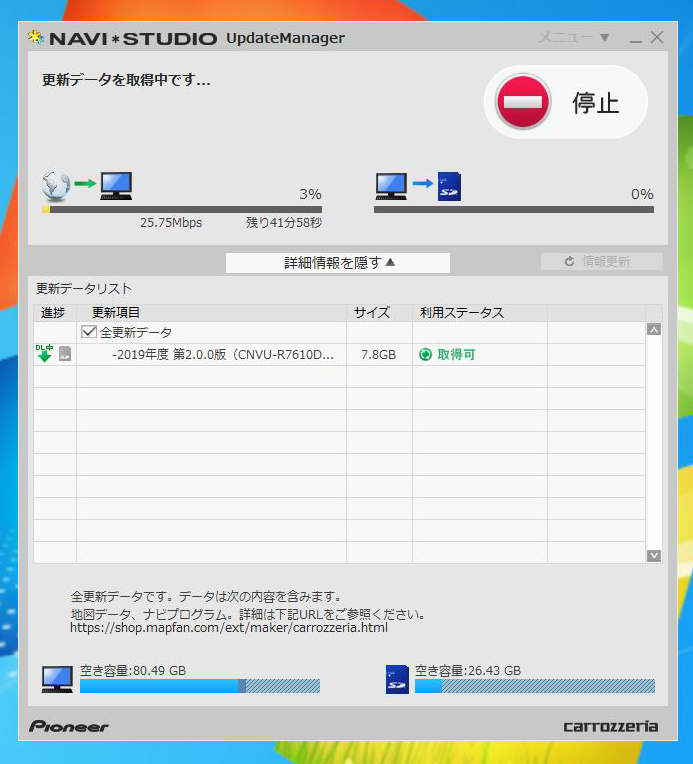This screenshot has width=693, height=764.
Task: Click the internet download progress bar
Action: tap(181, 210)
